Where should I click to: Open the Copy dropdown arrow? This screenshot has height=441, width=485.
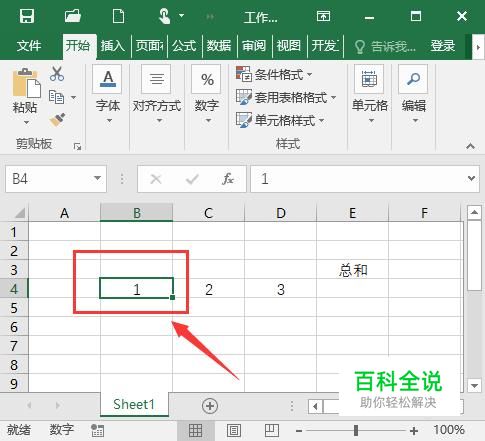pyautogui.click(x=73, y=97)
